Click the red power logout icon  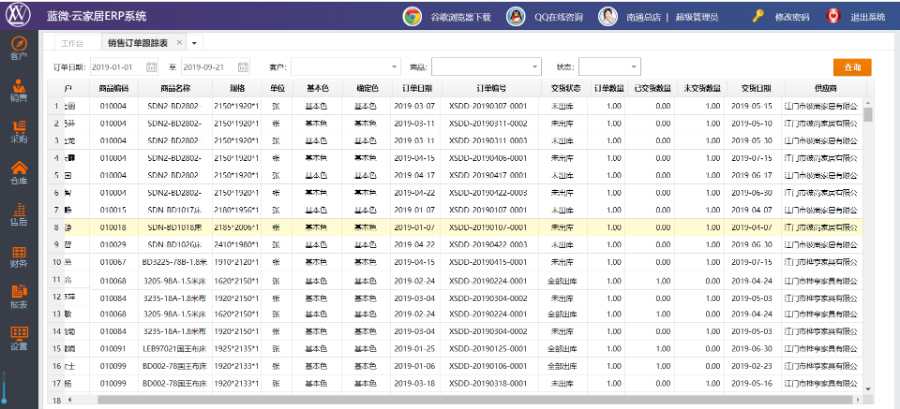pyautogui.click(x=833, y=16)
